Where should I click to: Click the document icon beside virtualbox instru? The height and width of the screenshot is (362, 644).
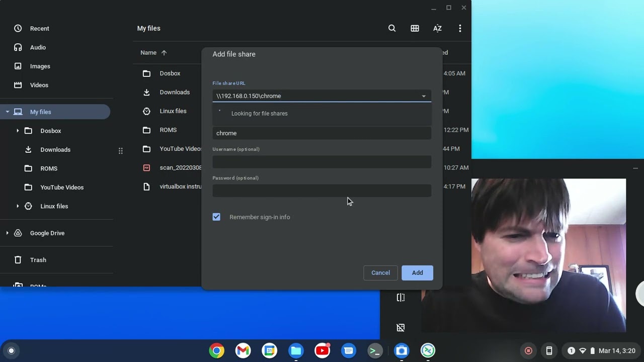pos(146,187)
